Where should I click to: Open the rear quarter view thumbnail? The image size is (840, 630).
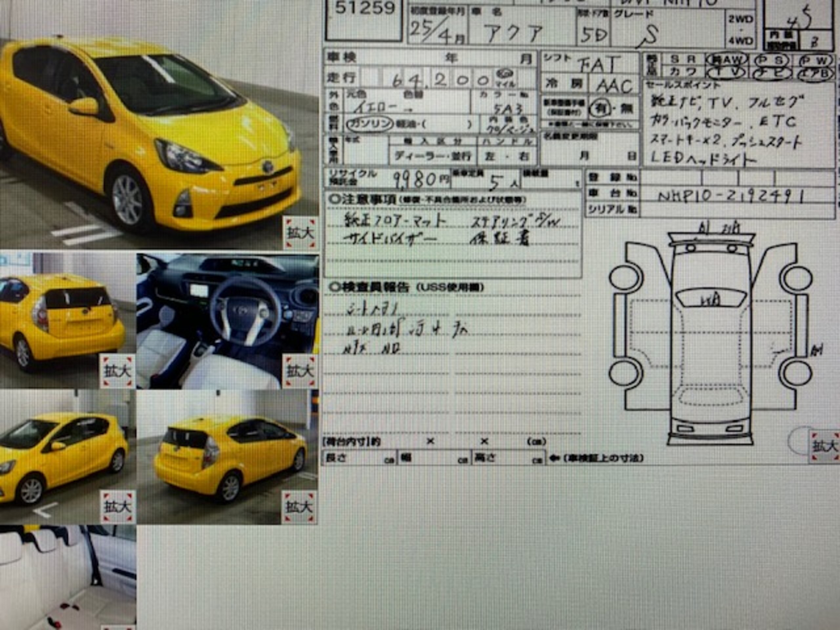227,457
